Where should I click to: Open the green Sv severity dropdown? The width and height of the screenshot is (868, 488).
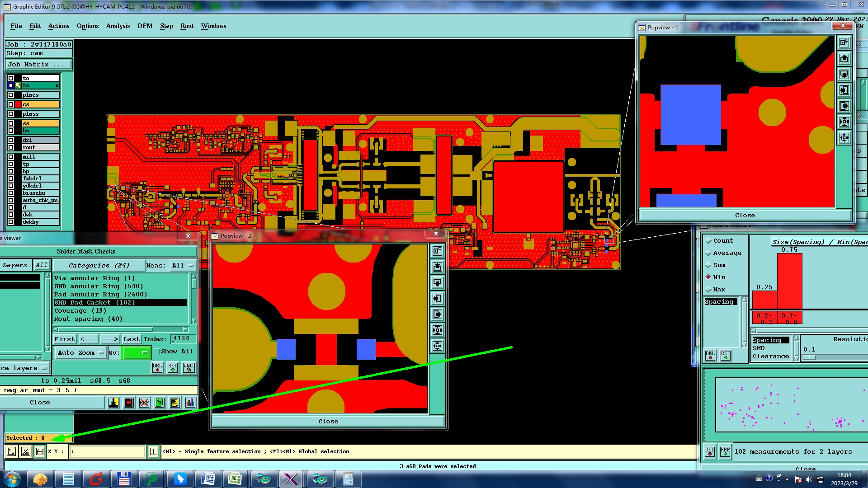(137, 352)
